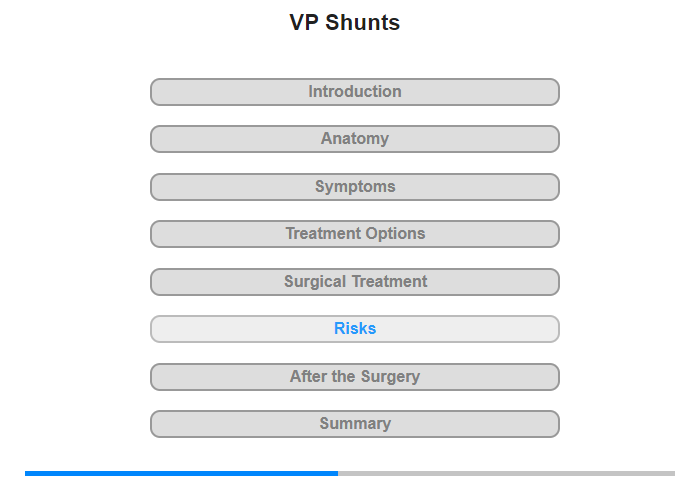
Task: Open the Introduction section
Action: tap(354, 92)
